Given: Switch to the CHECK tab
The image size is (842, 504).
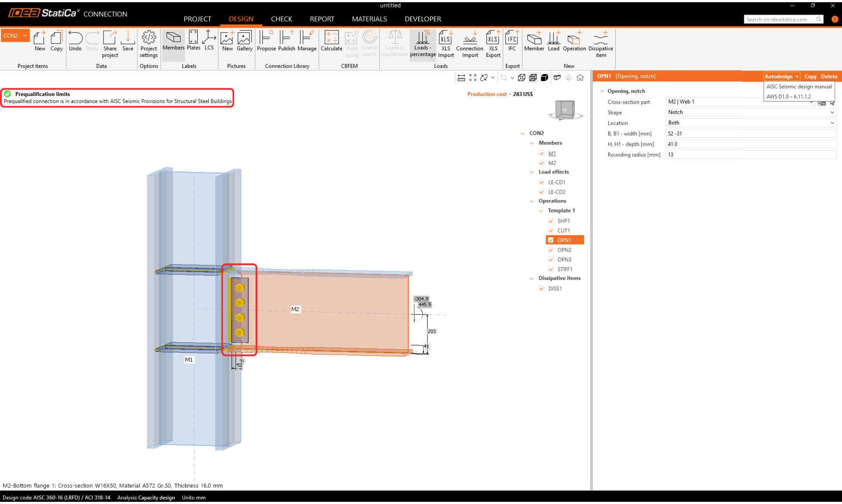Looking at the screenshot, I should [x=281, y=19].
